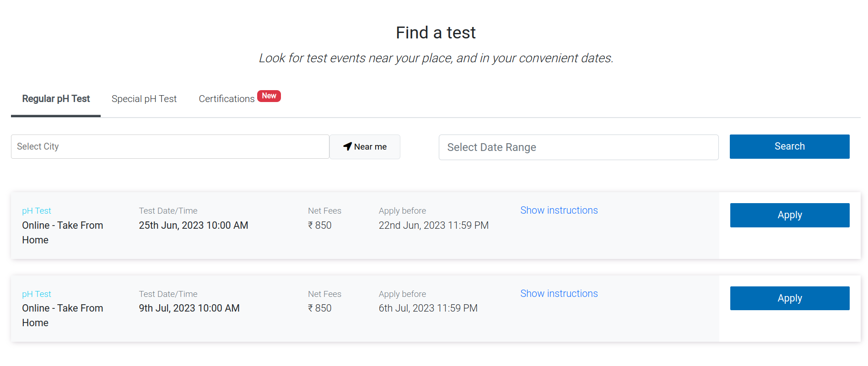Viewport: 868px width, 366px height.
Task: Select the Regular pH Test tab
Action: 56,99
